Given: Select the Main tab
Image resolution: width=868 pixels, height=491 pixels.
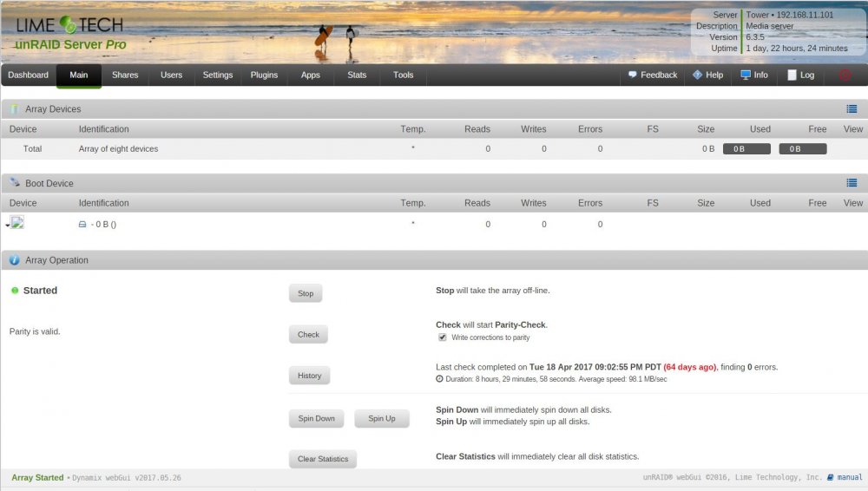Looking at the screenshot, I should click(x=79, y=75).
